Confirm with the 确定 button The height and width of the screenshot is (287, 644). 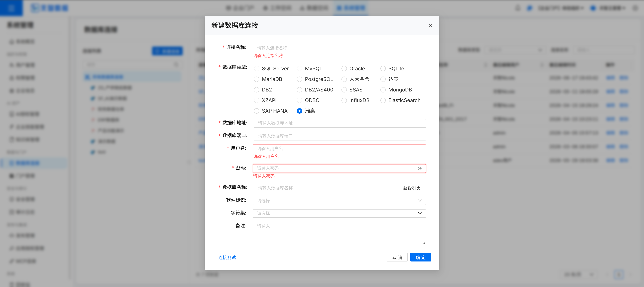(x=420, y=257)
